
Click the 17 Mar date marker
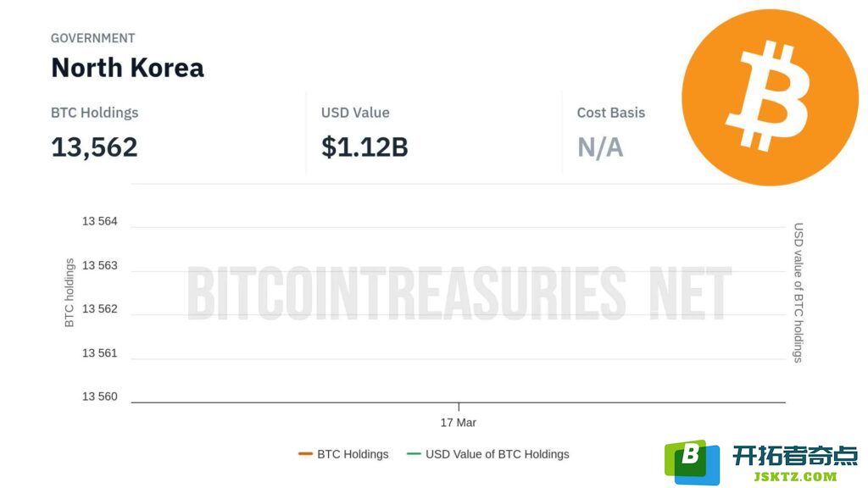point(458,423)
